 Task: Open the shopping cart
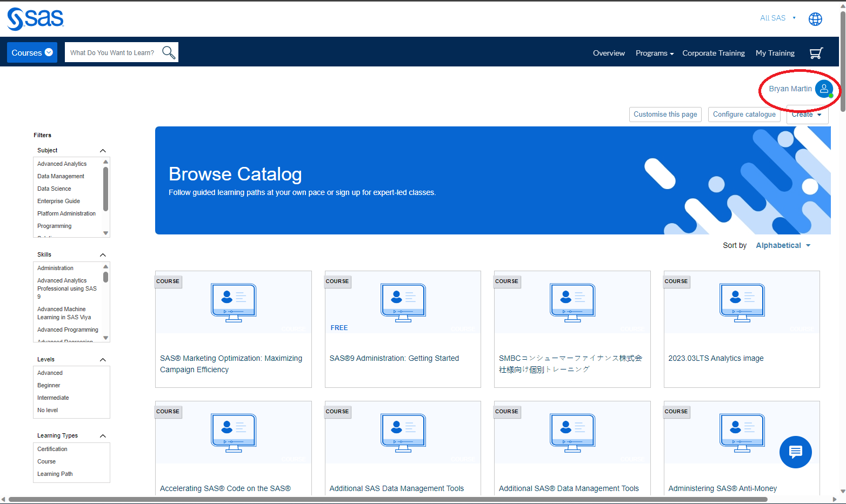(816, 52)
